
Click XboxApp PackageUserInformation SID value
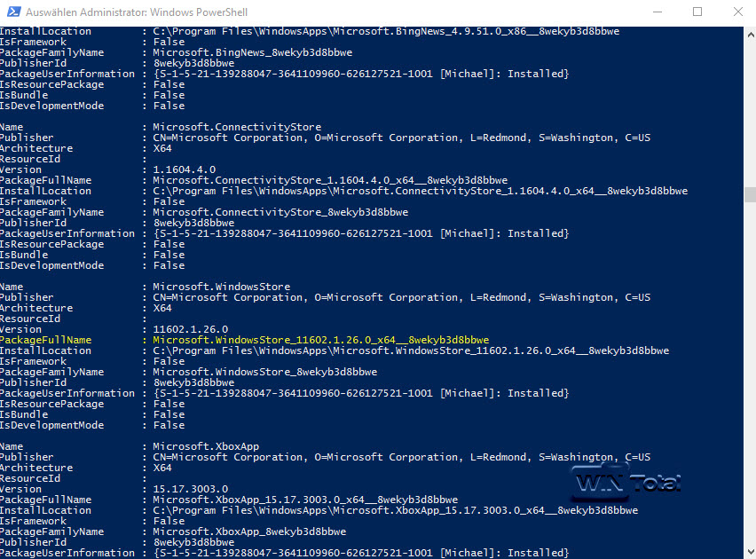[x=361, y=553]
